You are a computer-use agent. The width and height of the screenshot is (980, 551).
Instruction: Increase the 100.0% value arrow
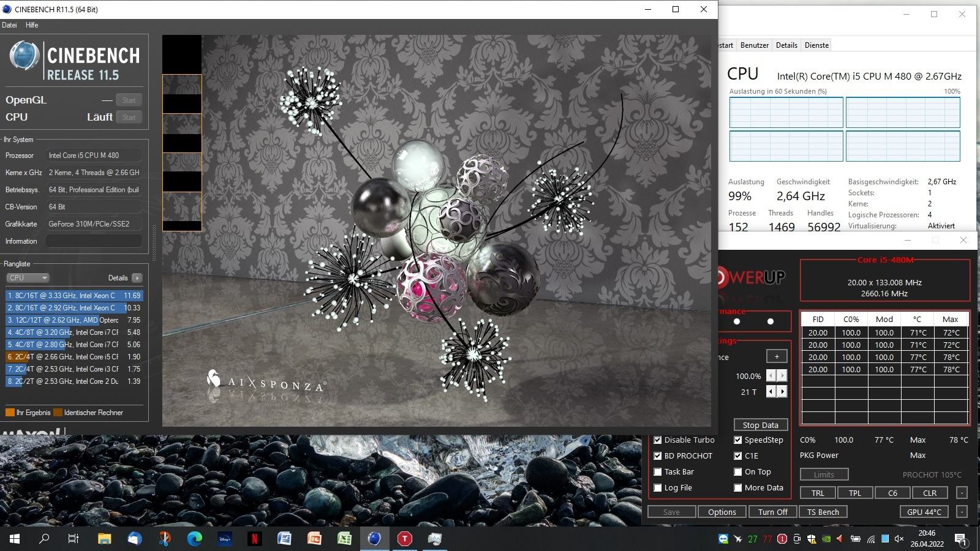click(782, 376)
